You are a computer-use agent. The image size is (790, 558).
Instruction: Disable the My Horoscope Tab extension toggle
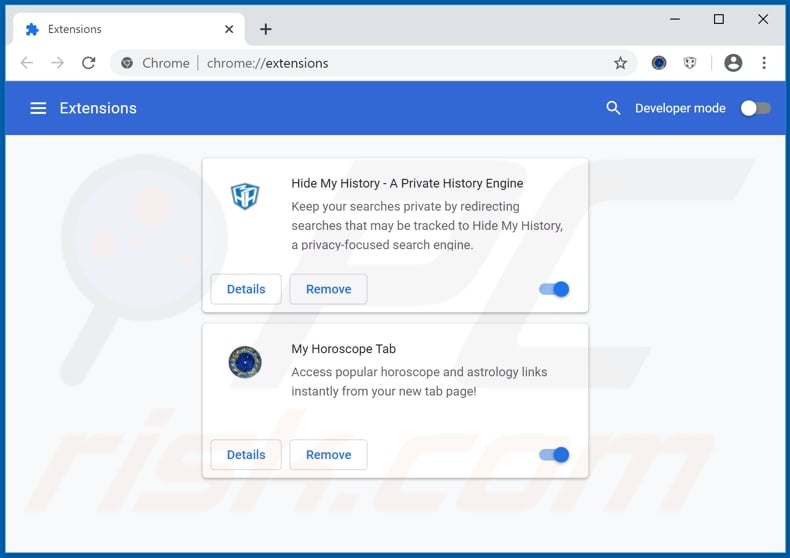tap(554, 455)
